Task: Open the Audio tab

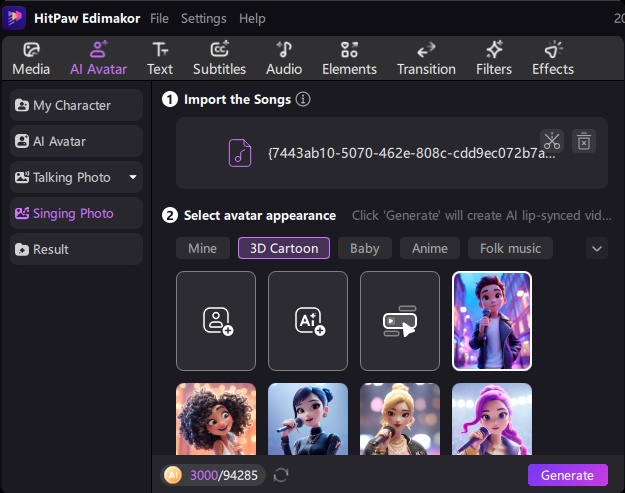Action: [x=284, y=59]
